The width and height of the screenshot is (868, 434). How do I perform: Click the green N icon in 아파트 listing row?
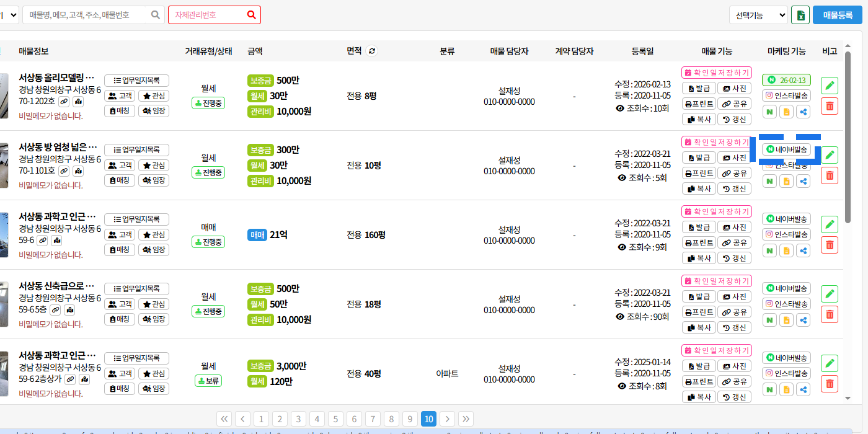point(769,390)
